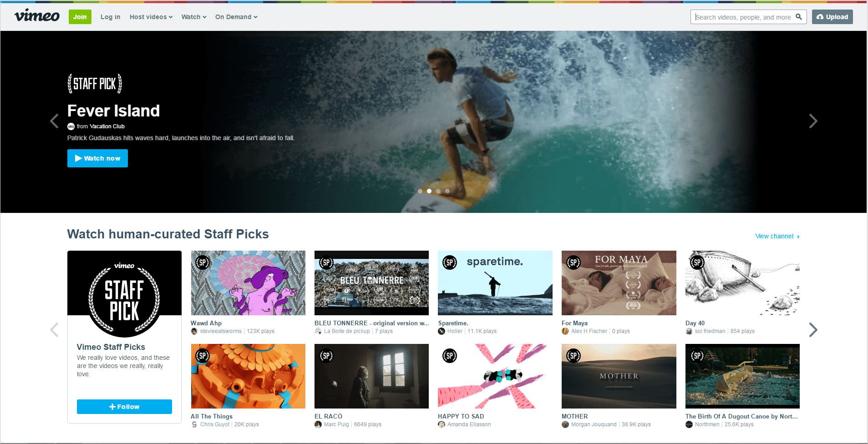Viewport: 868px width, 444px height.
Task: Open the Sparetime video thumbnail
Action: tap(495, 283)
